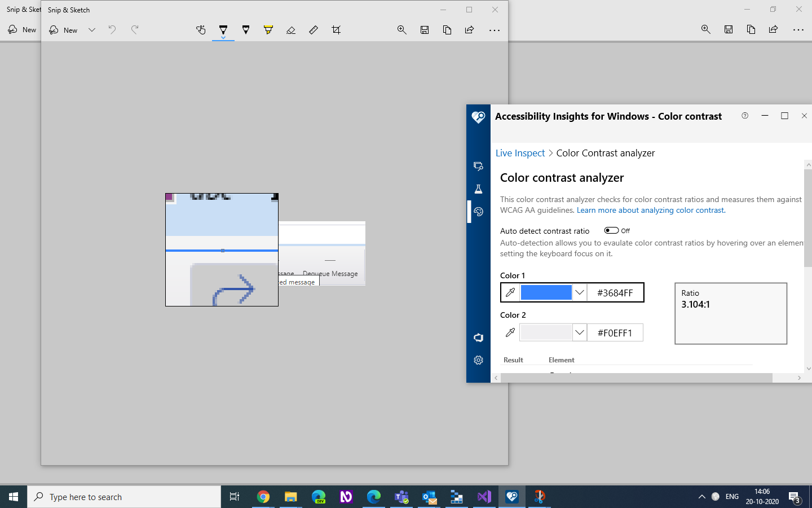This screenshot has width=812, height=508.
Task: Select the Pencil tool
Action: (x=246, y=30)
